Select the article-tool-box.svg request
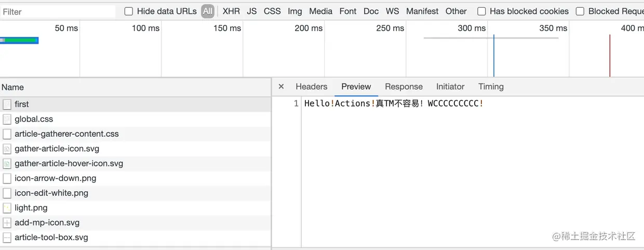This screenshot has height=250, width=644. click(x=135, y=238)
